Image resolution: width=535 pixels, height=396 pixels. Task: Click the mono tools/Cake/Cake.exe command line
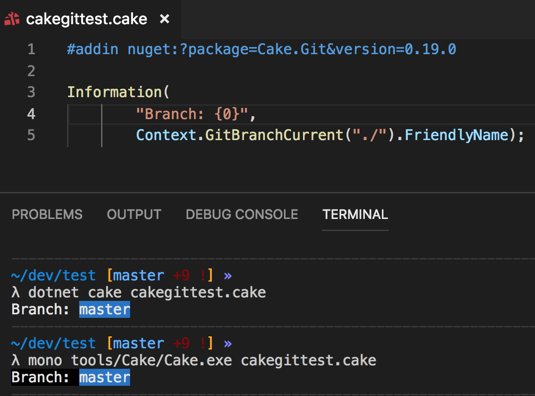click(x=202, y=360)
